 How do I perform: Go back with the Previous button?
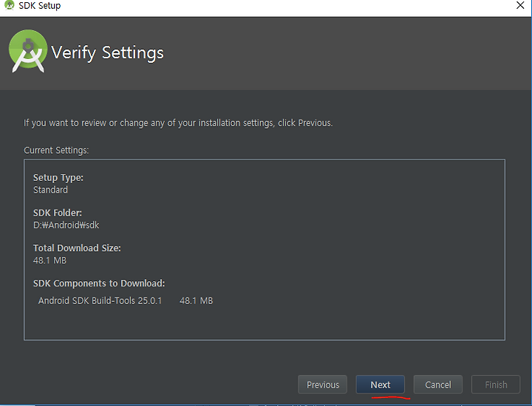coord(322,385)
